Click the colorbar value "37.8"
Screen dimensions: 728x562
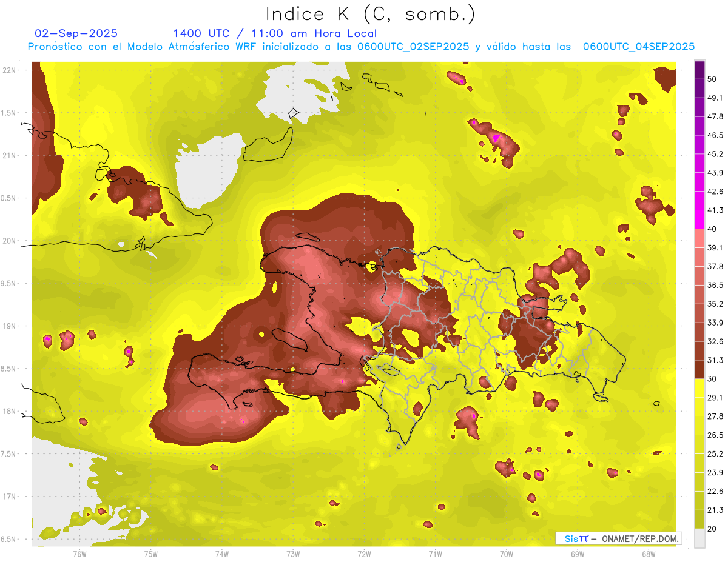click(x=715, y=267)
